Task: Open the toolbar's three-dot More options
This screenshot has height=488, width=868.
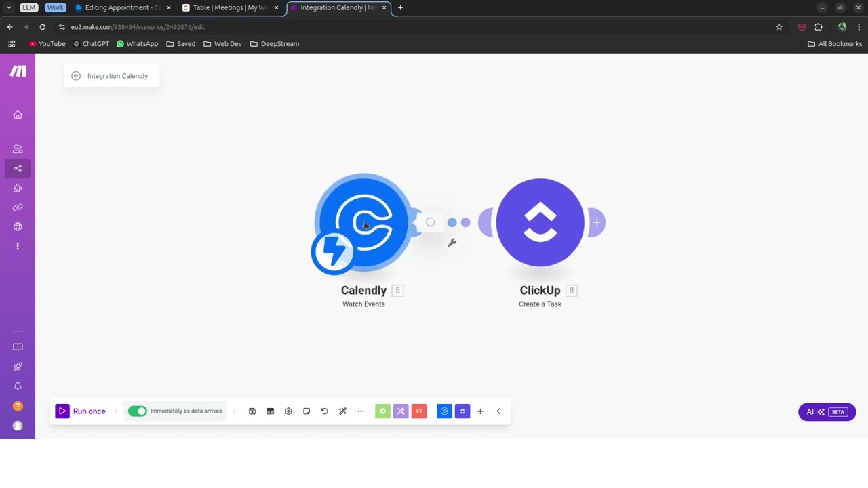Action: tap(361, 411)
